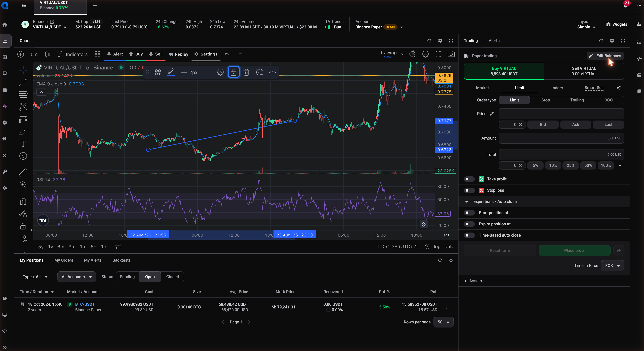644x351 pixels.
Task: Change Time in force from FOK
Action: tap(612, 266)
